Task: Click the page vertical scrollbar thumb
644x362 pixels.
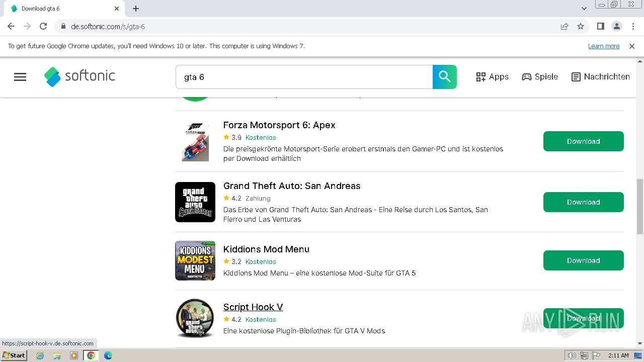Action: (x=640, y=206)
